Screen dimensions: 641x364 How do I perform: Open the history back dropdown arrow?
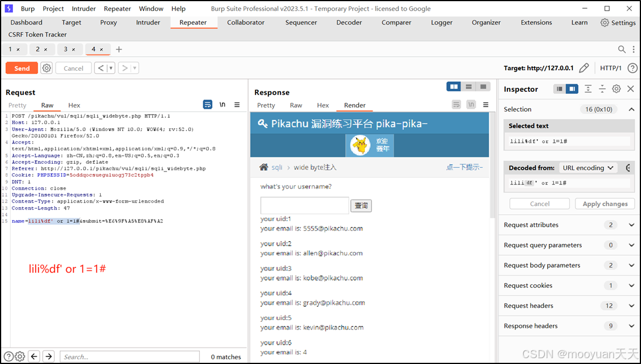pyautogui.click(x=111, y=68)
